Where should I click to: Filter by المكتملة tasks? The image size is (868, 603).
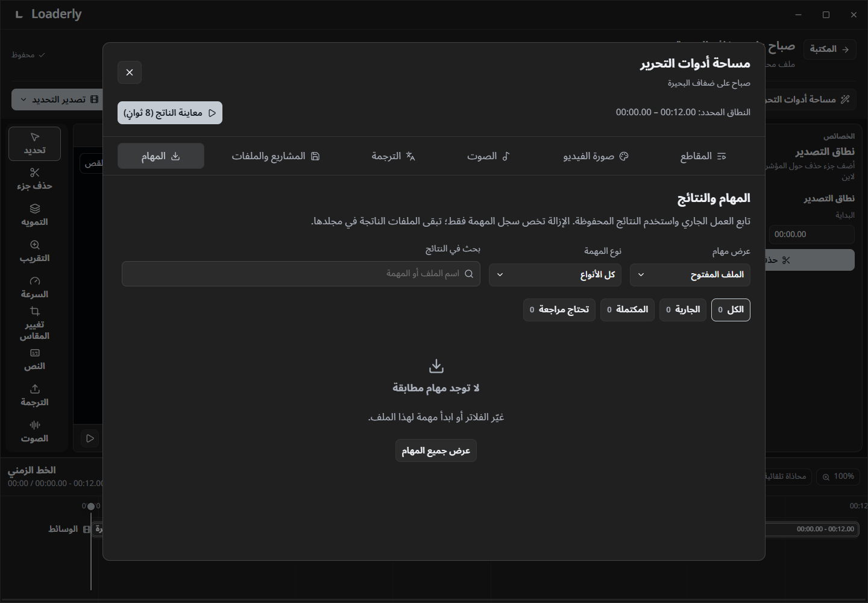click(627, 310)
